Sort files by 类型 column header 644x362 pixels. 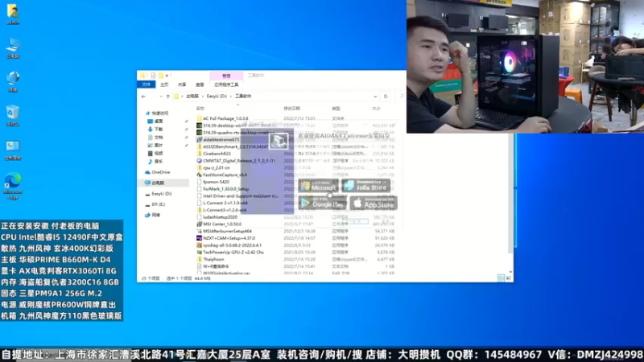pos(336,109)
